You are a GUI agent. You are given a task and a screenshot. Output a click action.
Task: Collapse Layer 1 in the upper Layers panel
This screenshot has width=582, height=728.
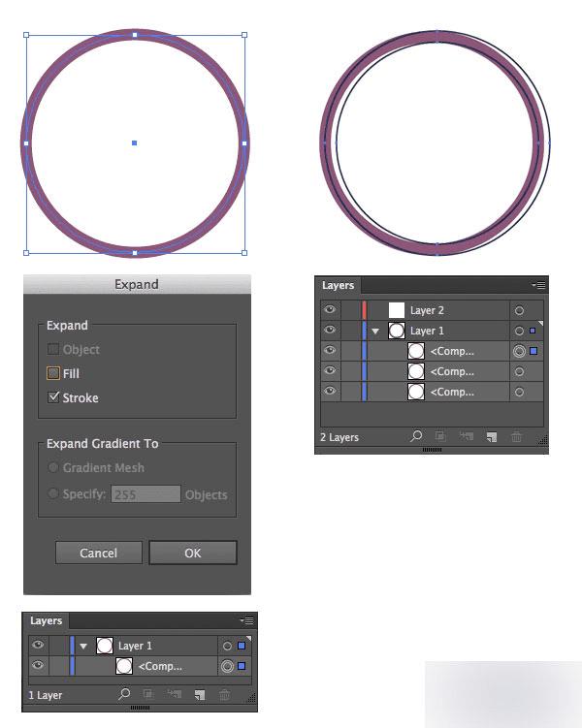(x=375, y=332)
